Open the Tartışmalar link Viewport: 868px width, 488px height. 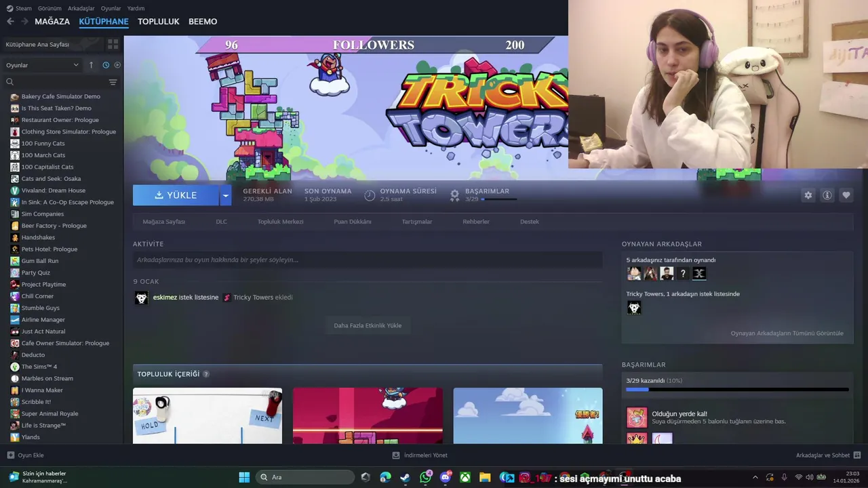pos(416,222)
